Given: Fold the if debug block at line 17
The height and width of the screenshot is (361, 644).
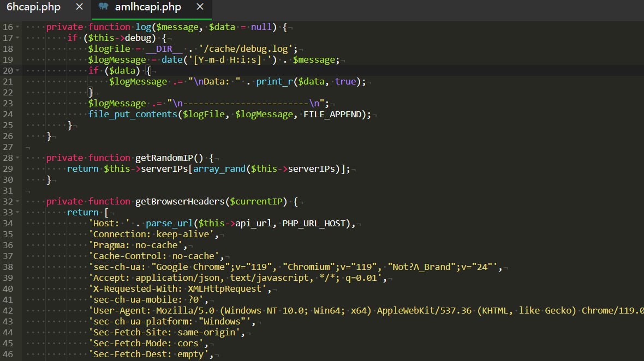Looking at the screenshot, I should point(17,38).
